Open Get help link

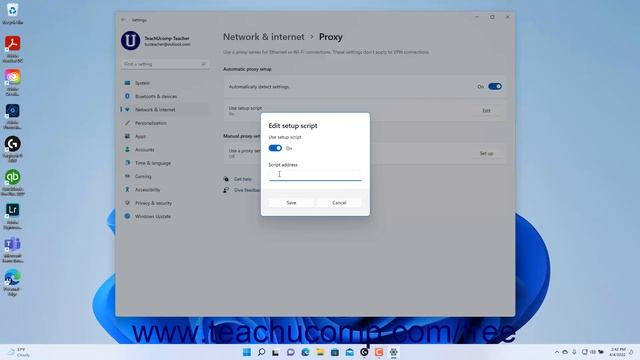[243, 179]
